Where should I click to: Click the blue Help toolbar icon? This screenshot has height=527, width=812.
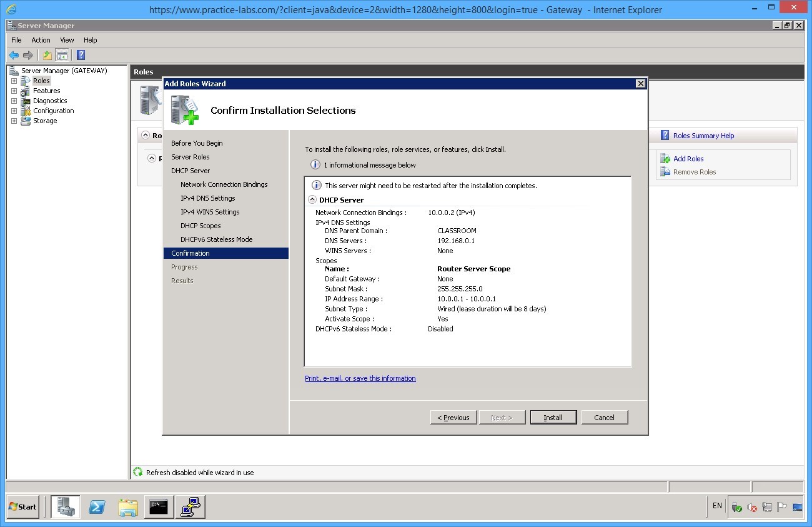pyautogui.click(x=81, y=55)
